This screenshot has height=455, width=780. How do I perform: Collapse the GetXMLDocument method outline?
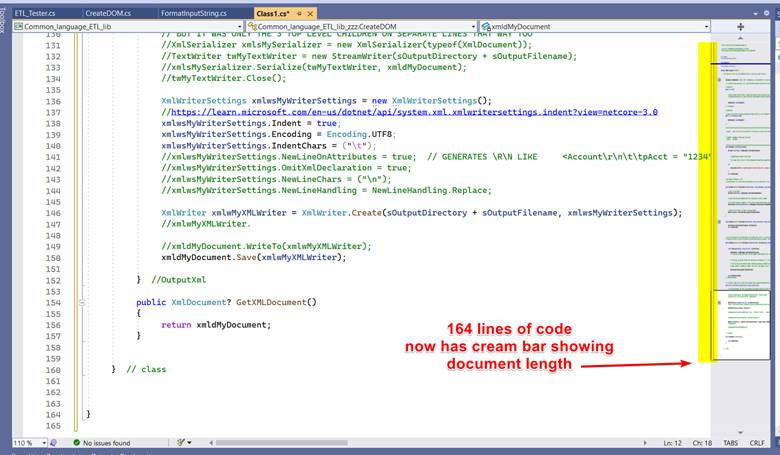[x=82, y=302]
